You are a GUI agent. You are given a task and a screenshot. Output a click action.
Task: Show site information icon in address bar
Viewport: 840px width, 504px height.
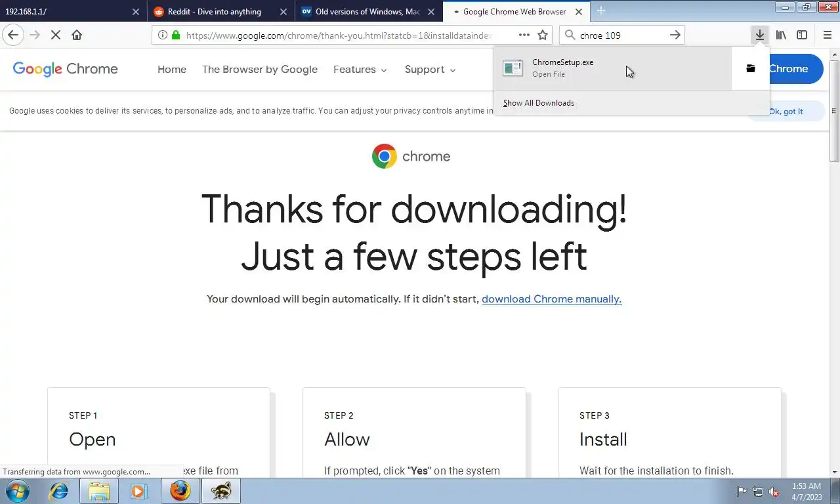click(x=163, y=35)
